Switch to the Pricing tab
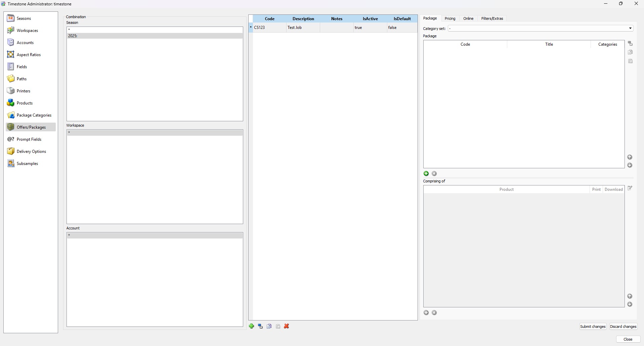This screenshot has width=644, height=346. click(x=450, y=18)
